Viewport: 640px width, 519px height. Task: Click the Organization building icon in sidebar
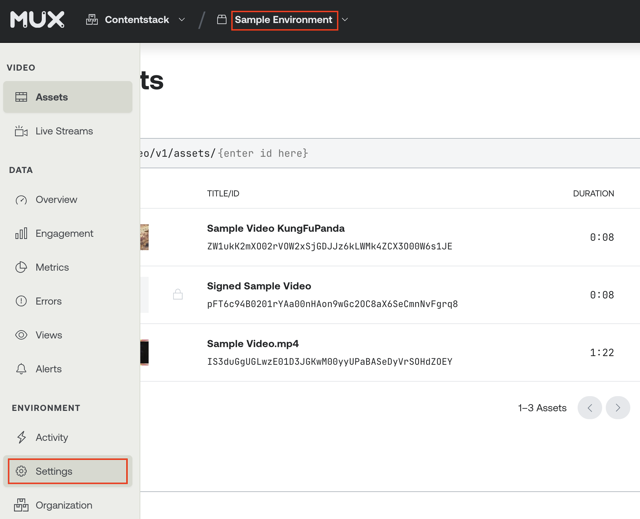tap(21, 505)
